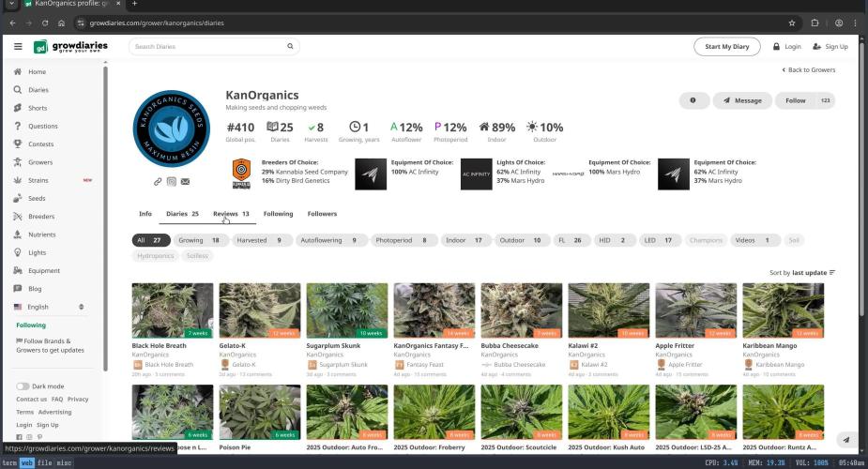Viewport: 868px width, 469px height.
Task: Open the Nutrients sidebar icon
Action: pyautogui.click(x=18, y=234)
